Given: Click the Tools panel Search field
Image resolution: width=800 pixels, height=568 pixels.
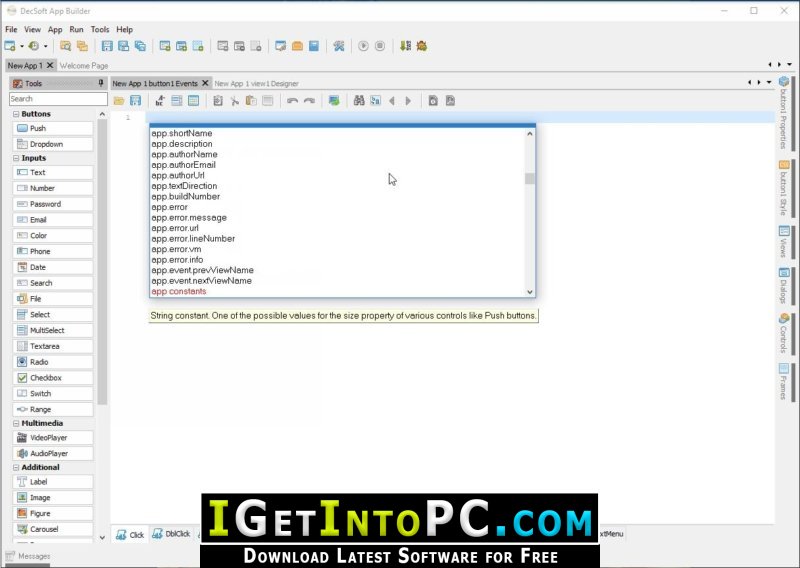Looking at the screenshot, I should click(x=58, y=98).
